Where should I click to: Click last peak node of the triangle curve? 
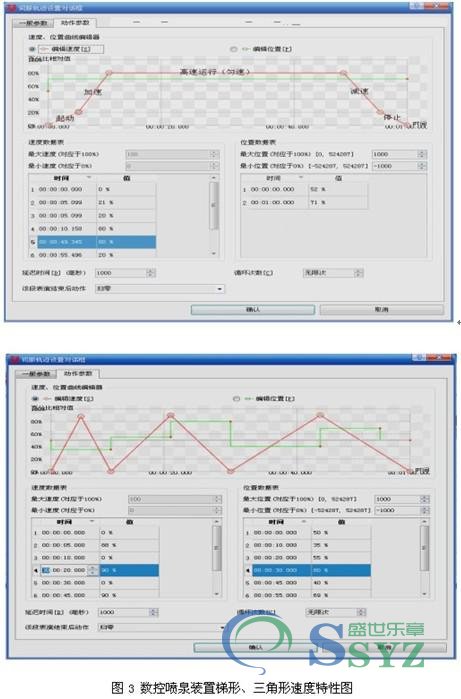320,415
